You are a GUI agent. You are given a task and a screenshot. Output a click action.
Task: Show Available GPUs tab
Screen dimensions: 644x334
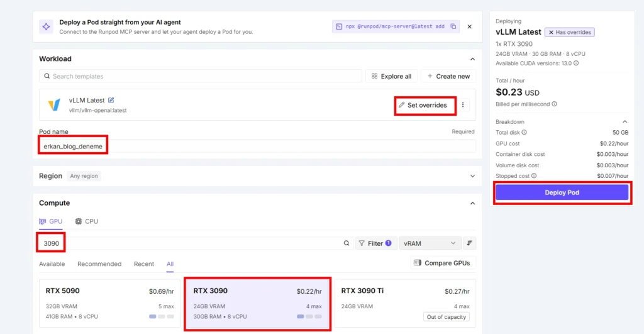[52, 264]
